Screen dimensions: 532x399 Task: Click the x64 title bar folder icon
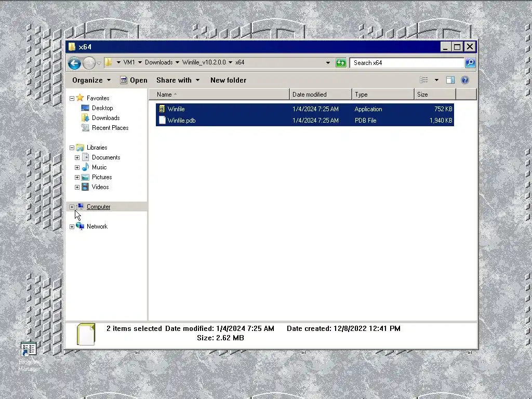pos(72,47)
